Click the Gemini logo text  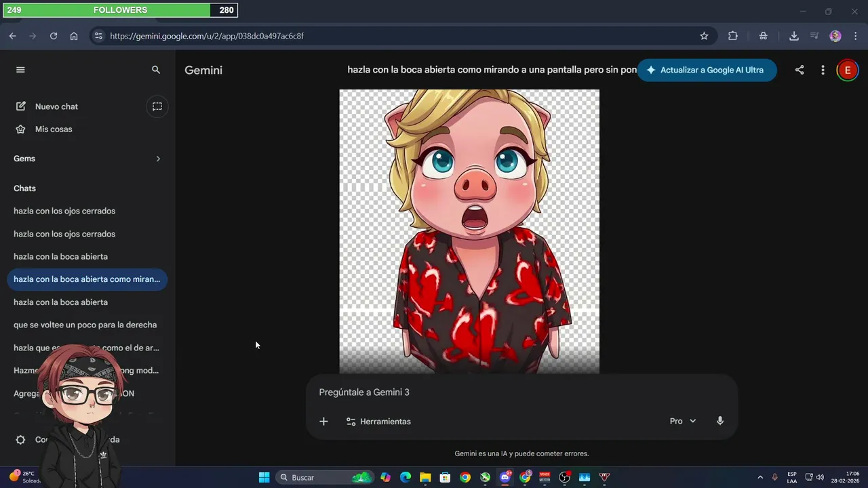203,70
